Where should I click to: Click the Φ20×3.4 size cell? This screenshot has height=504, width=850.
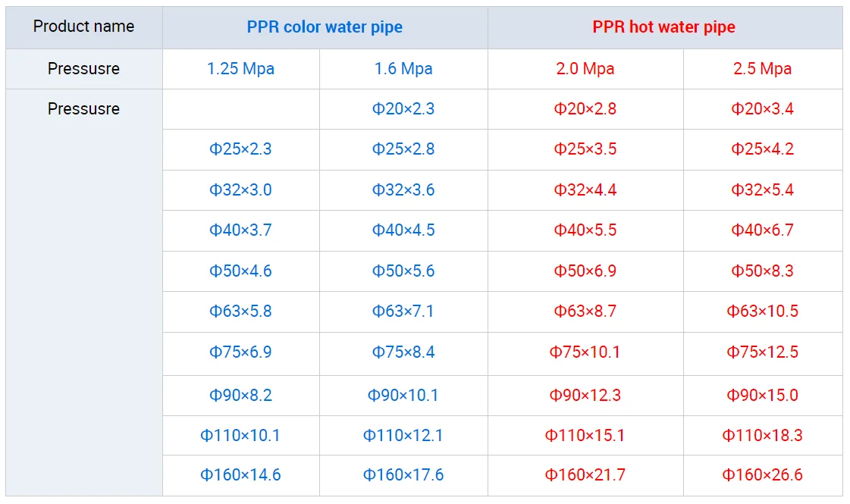(762, 109)
